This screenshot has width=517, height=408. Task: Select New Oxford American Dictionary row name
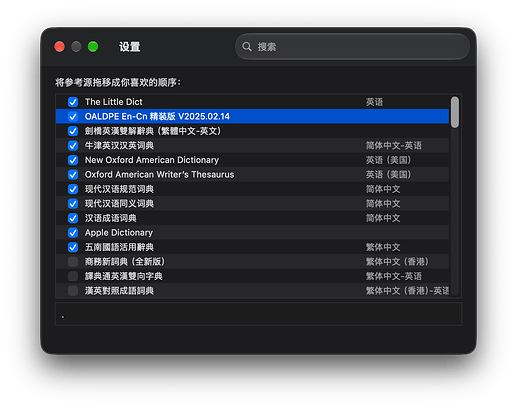click(x=152, y=160)
